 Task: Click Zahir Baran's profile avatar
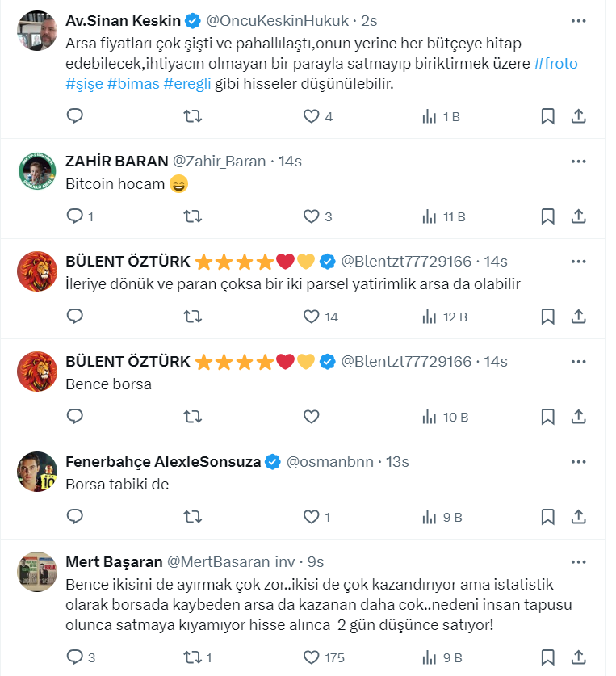tap(36, 170)
